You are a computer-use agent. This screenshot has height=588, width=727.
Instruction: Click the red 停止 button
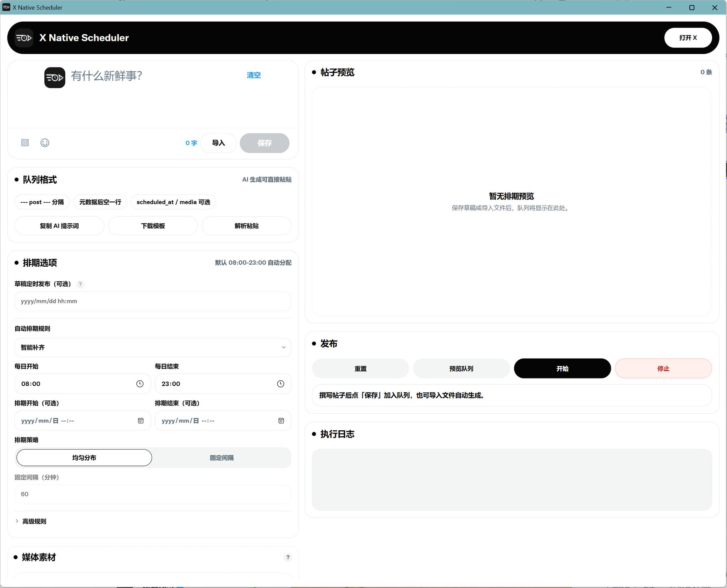[663, 369]
